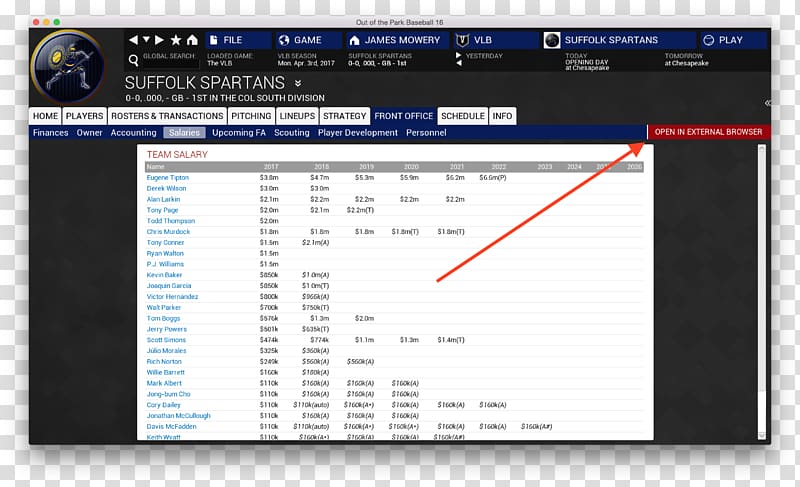
Task: Open the VLB league menu
Action: pyautogui.click(x=495, y=40)
